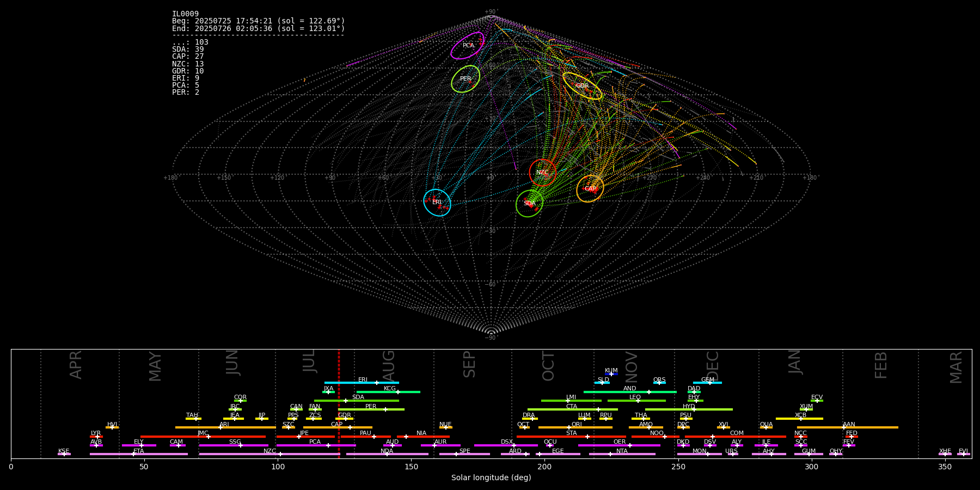Viewport: 980px width, 490px height.
Task: Select the red PAU shower bar
Action: 366,436
